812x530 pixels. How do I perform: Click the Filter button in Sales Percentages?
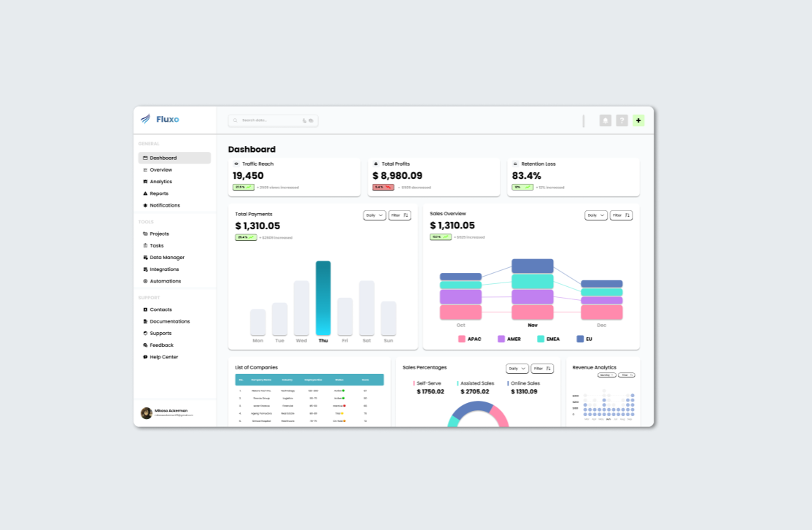tap(541, 368)
